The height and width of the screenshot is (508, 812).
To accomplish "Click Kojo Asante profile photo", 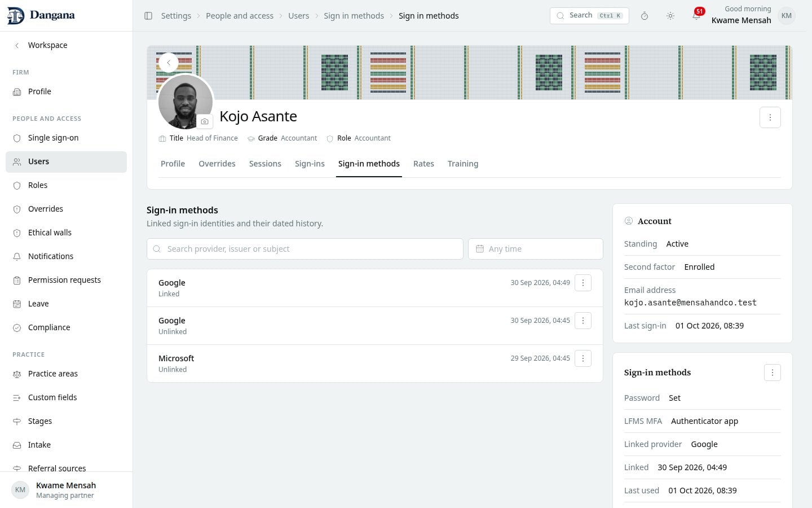I will [x=185, y=102].
